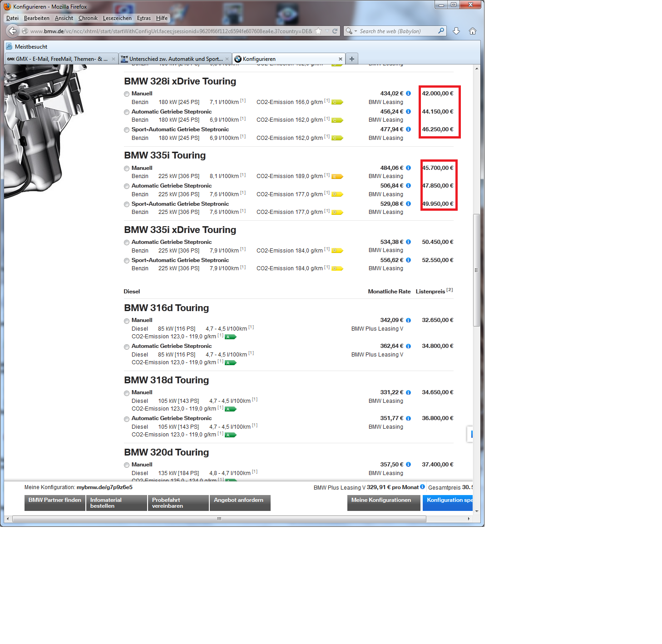Click info icon next to 351,77 € rate
Image resolution: width=662 pixels, height=644 pixels.
408,418
